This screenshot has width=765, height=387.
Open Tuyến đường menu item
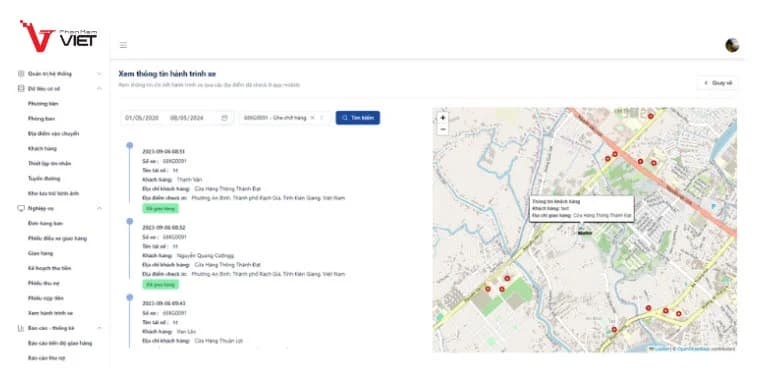pos(44,179)
